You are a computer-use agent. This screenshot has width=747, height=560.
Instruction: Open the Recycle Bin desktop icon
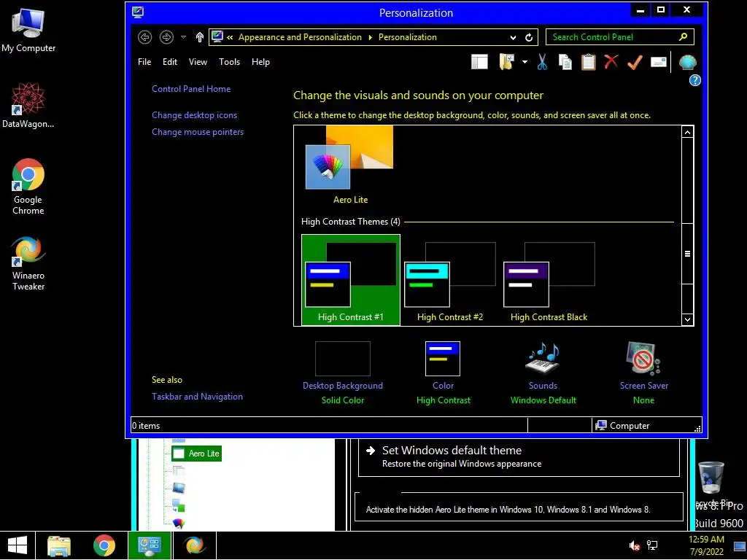point(711,483)
